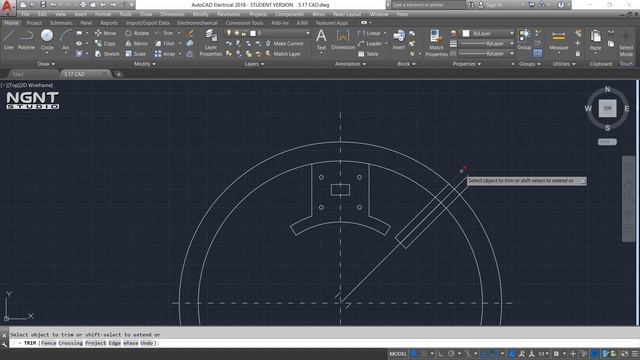Select the Polyline tool

tap(26, 40)
